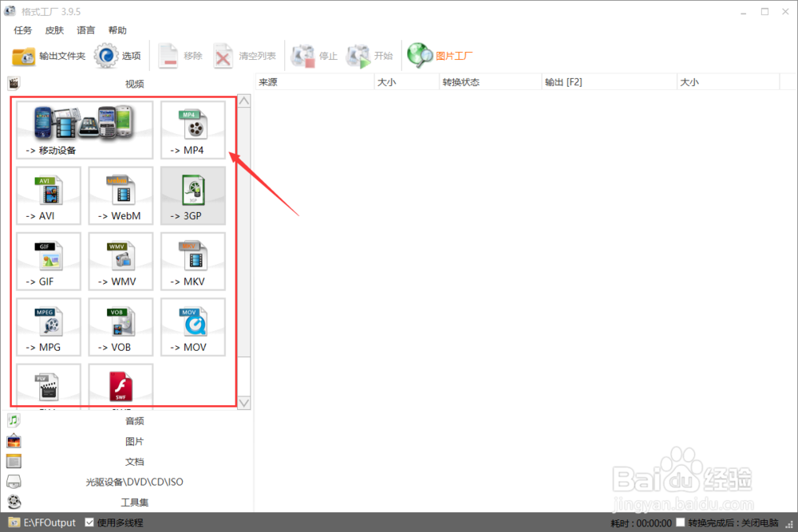This screenshot has width=798, height=532.
Task: Enable 转换完成后:关闭电脑 checkbox
Action: [681, 522]
